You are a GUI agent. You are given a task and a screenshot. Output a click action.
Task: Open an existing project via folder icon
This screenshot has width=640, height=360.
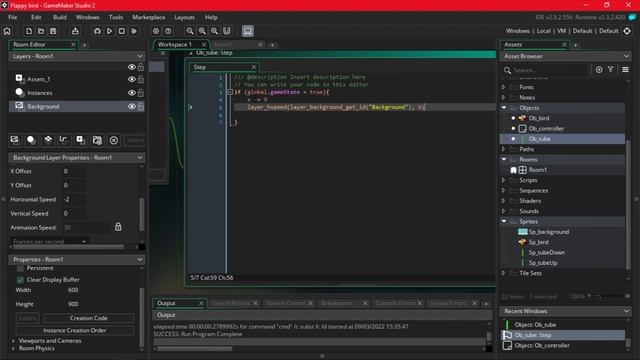click(x=41, y=31)
